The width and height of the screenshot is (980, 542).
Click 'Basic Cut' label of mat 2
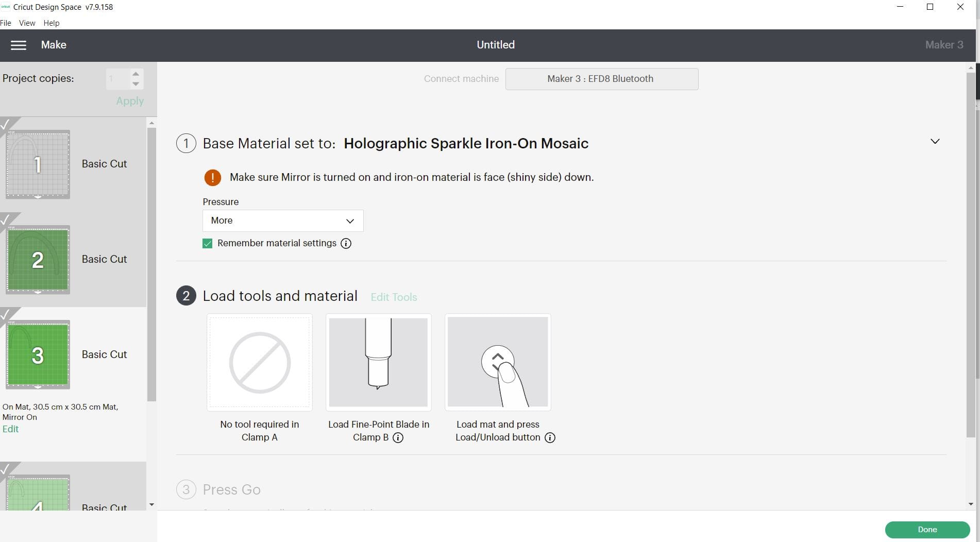(104, 259)
